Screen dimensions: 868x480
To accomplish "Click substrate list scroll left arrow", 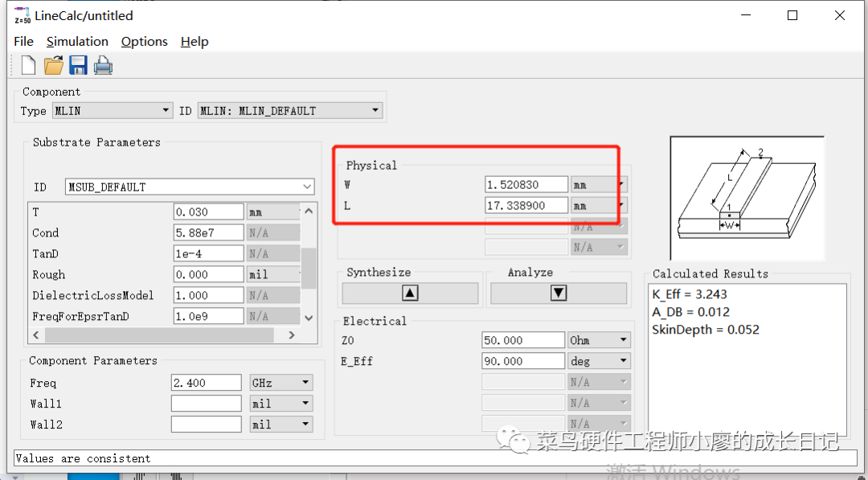I will click(x=36, y=335).
